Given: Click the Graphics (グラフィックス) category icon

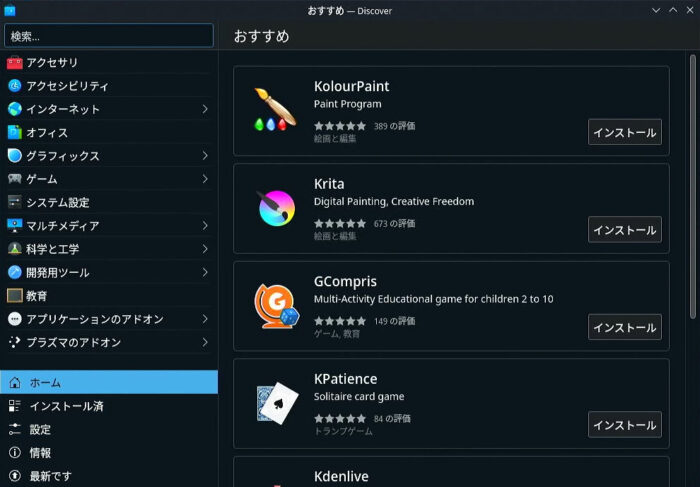Looking at the screenshot, I should click(14, 156).
